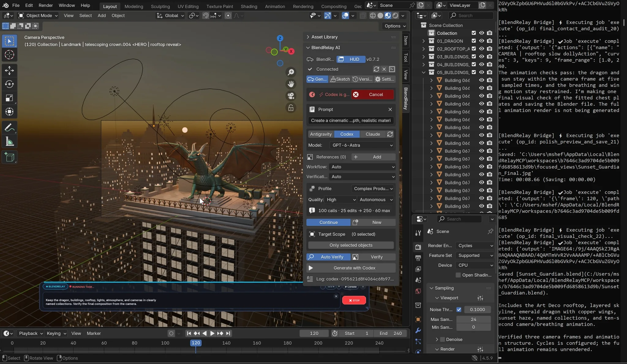This screenshot has height=364, width=627.
Task: Disable rendering for 04_BUILDINGS collection
Action: (x=490, y=65)
